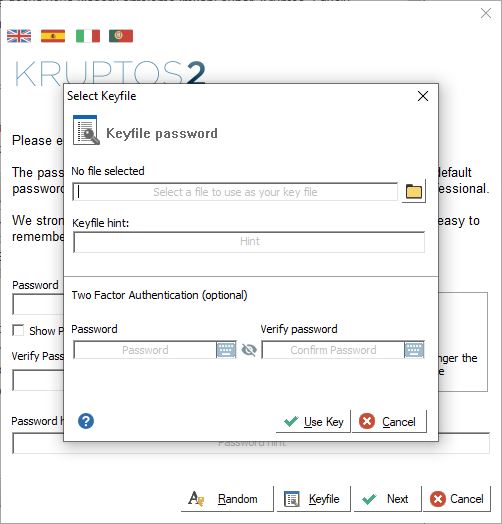The image size is (502, 524).
Task: Proceed with the Next button
Action: [x=388, y=499]
